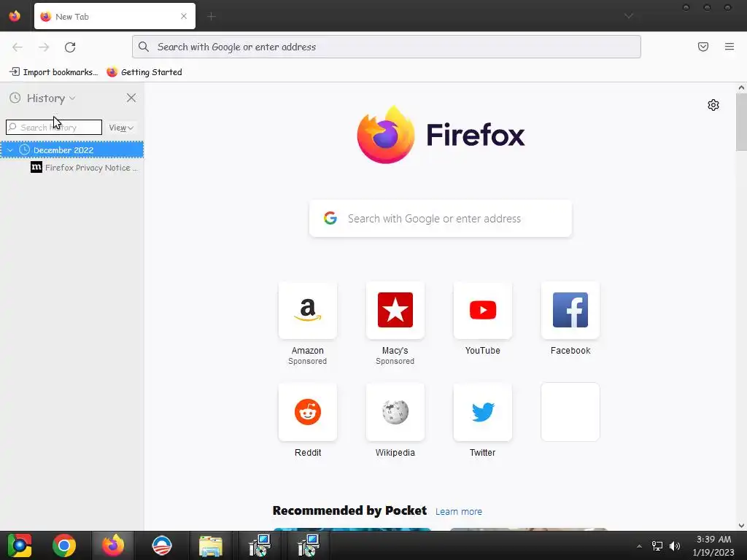Select Firefox taskbar button
Viewport: 747px width, 560px height.
(x=113, y=545)
